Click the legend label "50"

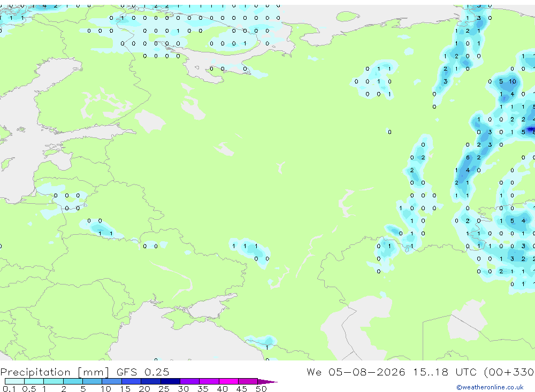[261, 389]
